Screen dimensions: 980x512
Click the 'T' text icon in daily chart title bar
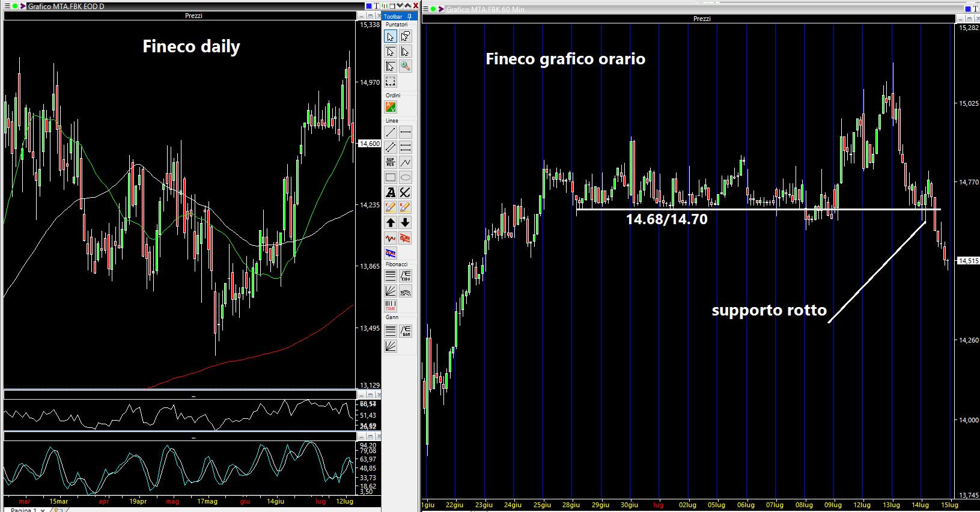(377, 6)
